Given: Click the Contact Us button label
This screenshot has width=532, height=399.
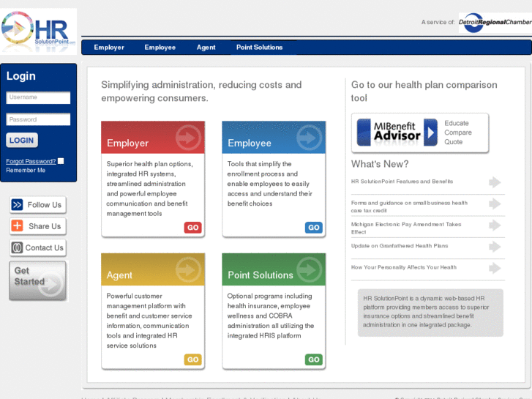Looking at the screenshot, I should point(45,248).
